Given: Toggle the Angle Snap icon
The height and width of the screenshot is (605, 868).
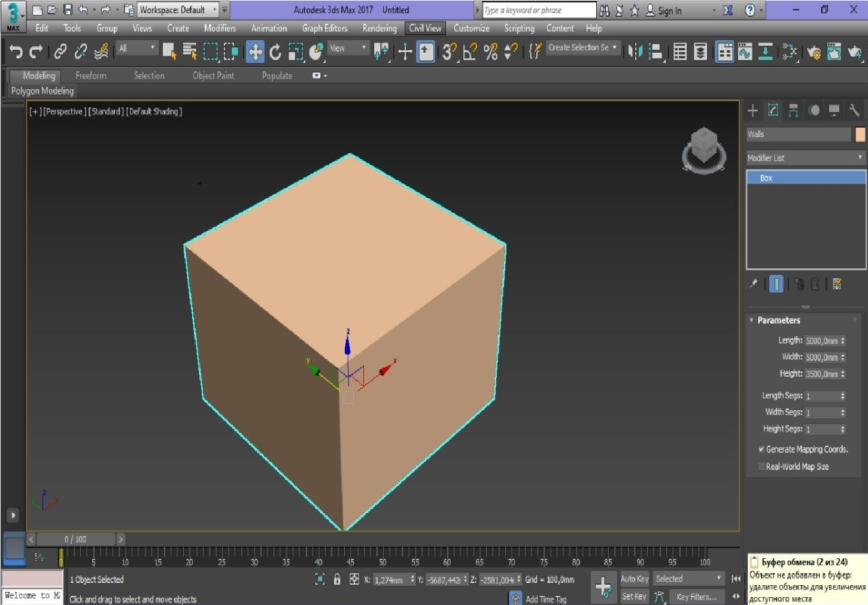Looking at the screenshot, I should [470, 52].
